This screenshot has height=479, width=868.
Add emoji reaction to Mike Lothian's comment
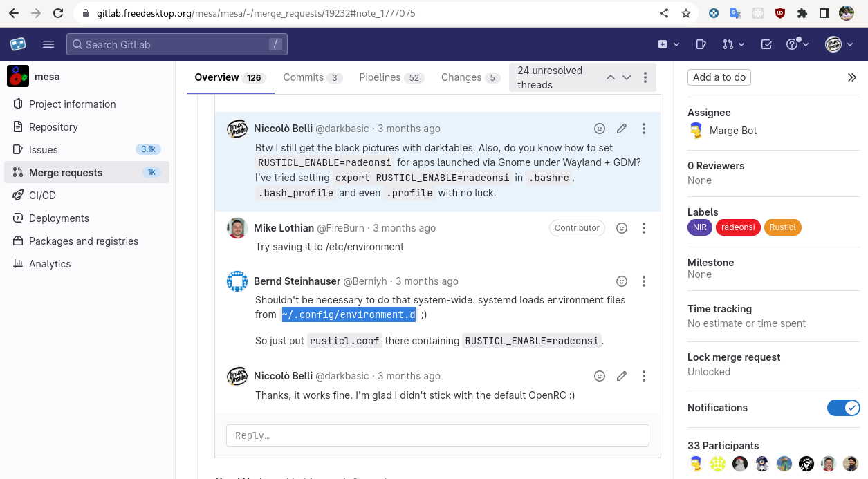click(x=622, y=227)
